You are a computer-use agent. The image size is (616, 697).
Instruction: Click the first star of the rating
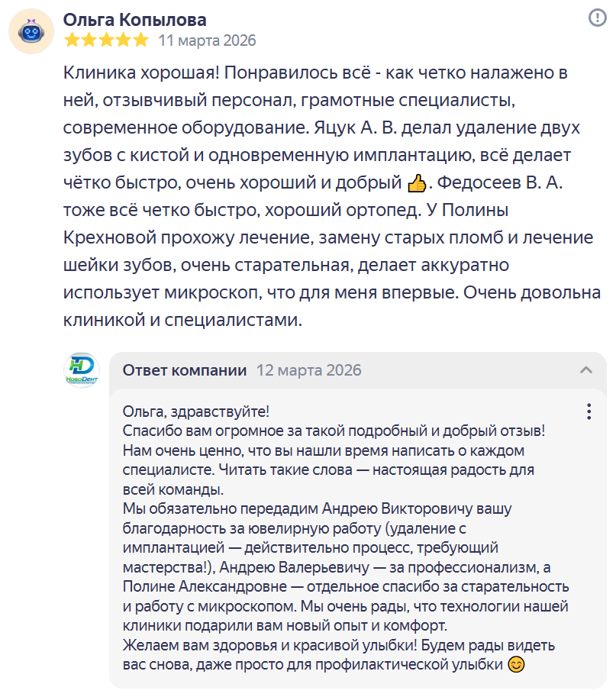point(72,40)
